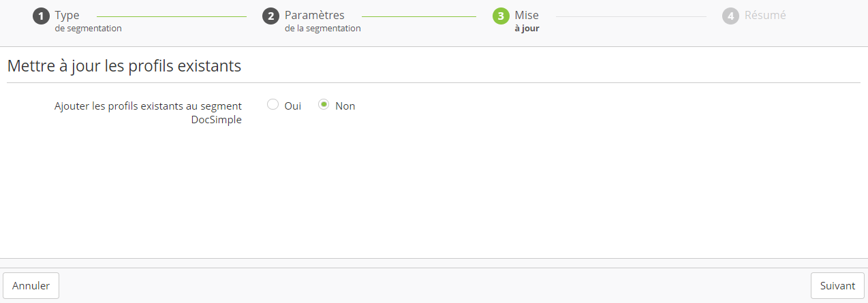
Task: Jump to the Résumé step label
Action: point(765,15)
